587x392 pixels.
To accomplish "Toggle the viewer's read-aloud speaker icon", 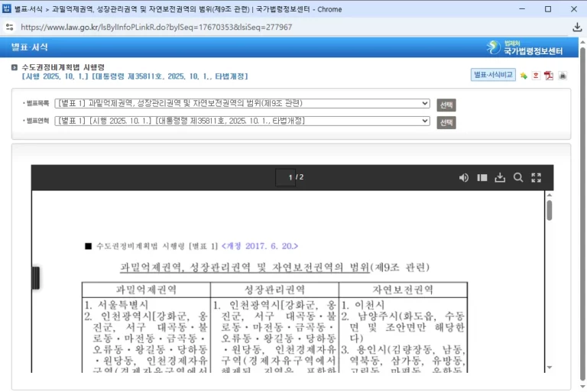I will click(463, 177).
